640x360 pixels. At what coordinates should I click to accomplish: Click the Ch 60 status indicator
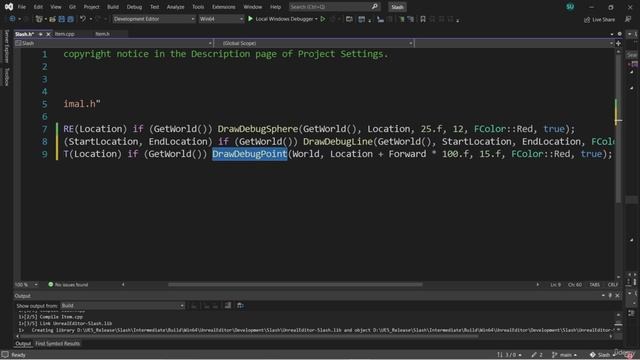click(x=575, y=285)
